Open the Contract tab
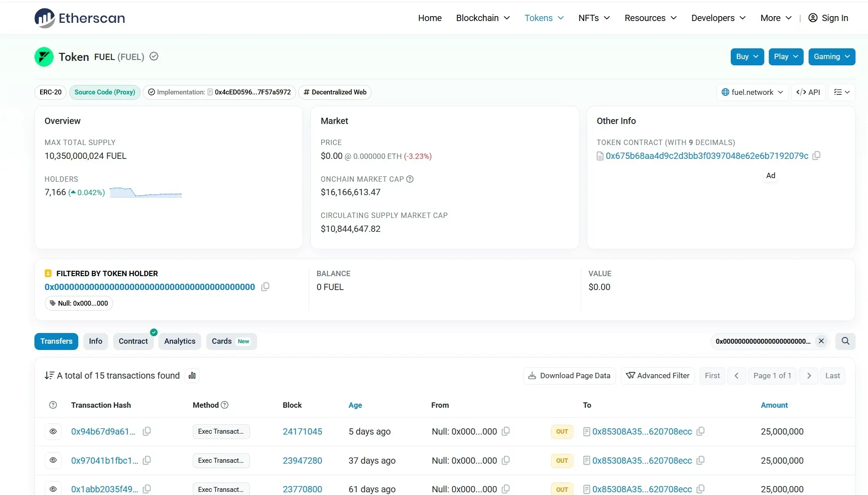Screen dimensions: 868x495 (x=133, y=341)
